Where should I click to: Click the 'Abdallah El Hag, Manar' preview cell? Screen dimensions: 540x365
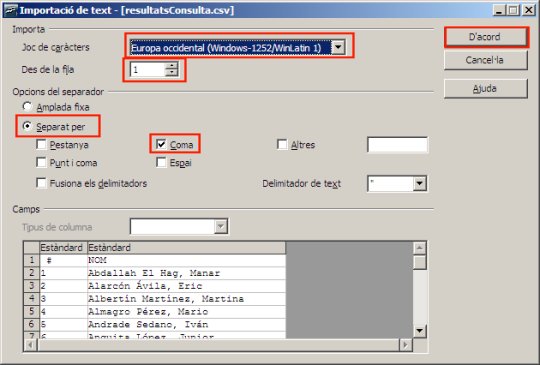[186, 273]
